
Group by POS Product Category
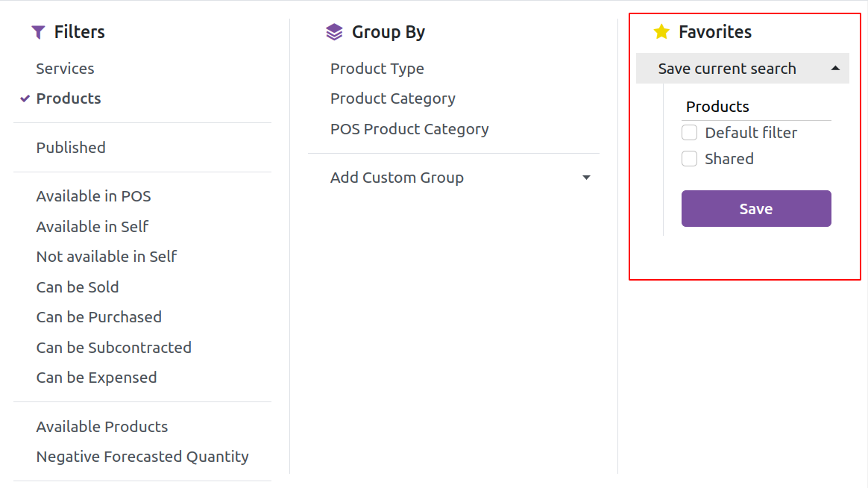[x=409, y=129]
